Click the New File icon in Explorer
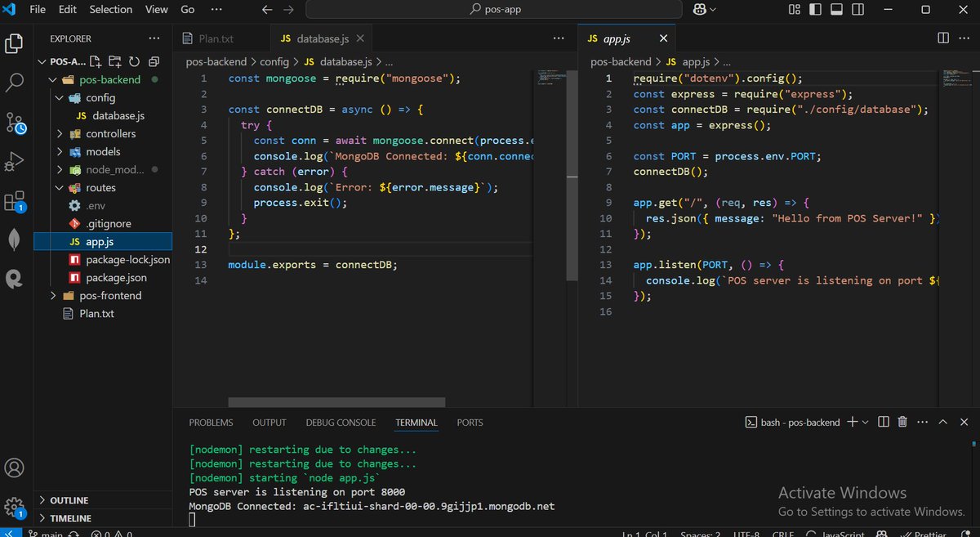The height and width of the screenshot is (537, 980). 96,61
